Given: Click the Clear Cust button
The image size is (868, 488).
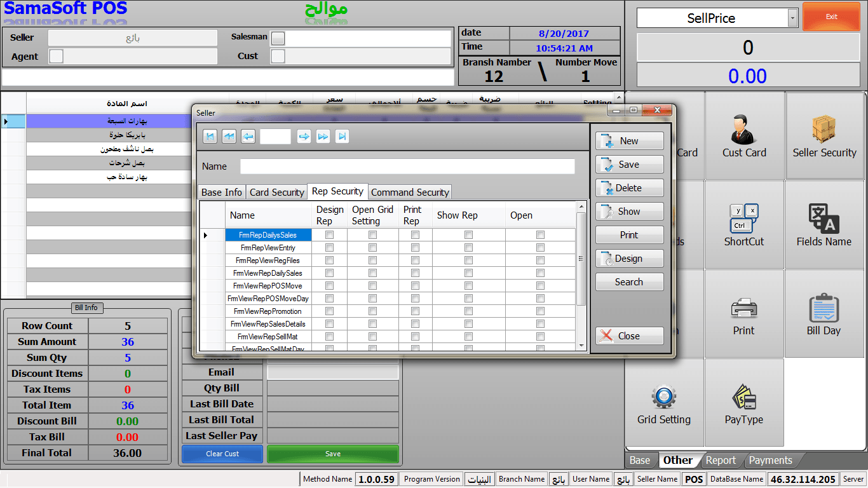Looking at the screenshot, I should pos(222,454).
